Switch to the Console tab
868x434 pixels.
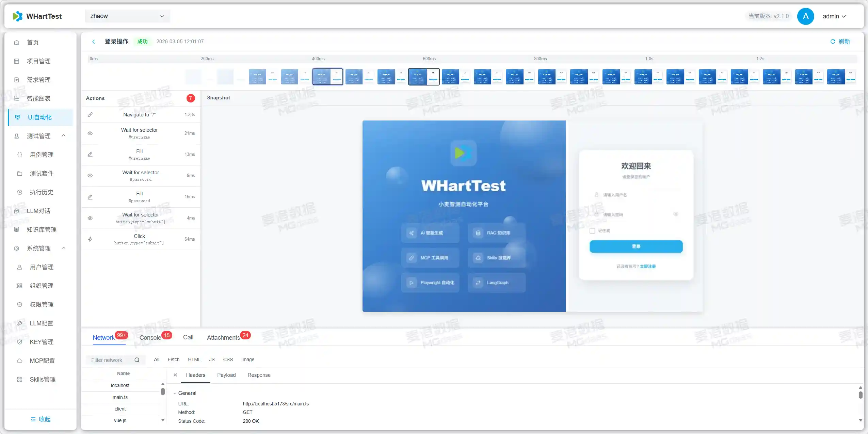tap(150, 338)
